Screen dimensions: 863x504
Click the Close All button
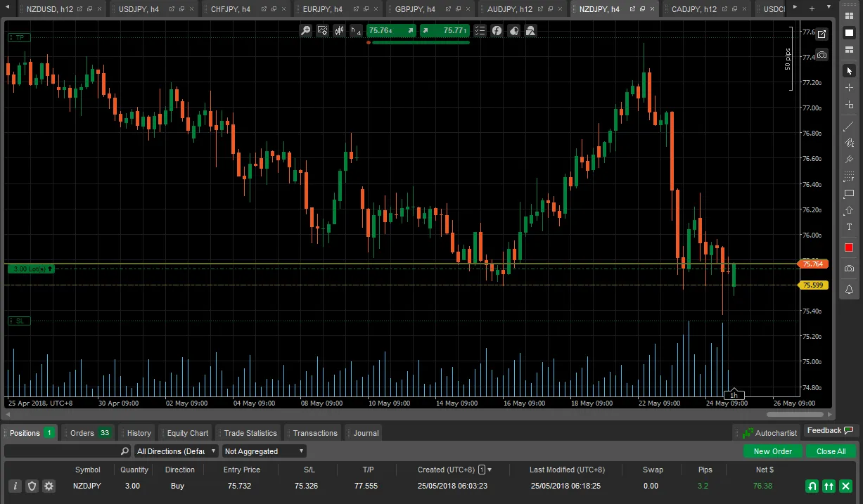pyautogui.click(x=831, y=451)
